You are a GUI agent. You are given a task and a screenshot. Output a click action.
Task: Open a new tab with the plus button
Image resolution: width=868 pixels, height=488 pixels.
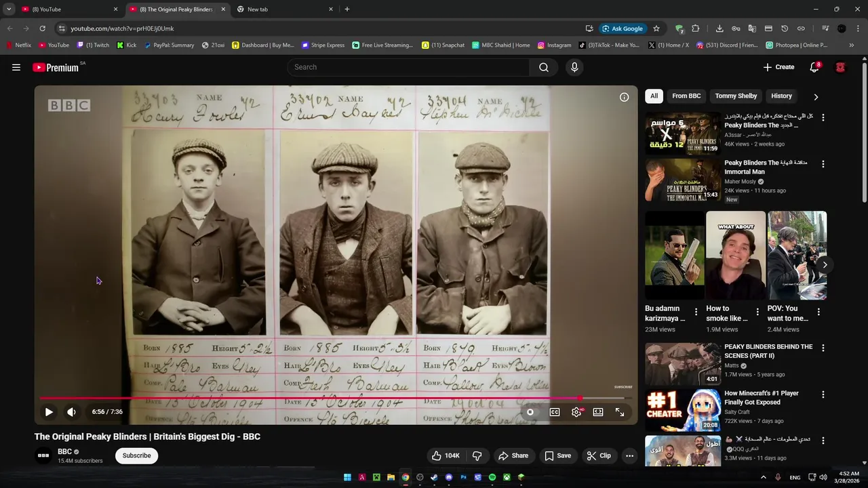tap(347, 9)
